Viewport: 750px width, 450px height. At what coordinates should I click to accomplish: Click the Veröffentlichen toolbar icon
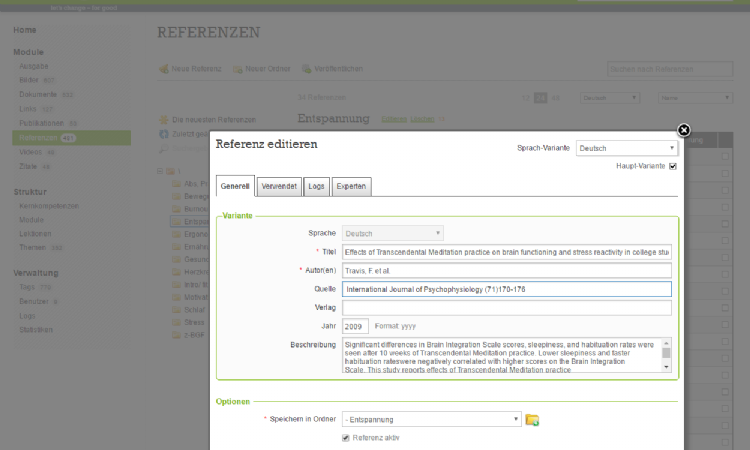pyautogui.click(x=305, y=69)
